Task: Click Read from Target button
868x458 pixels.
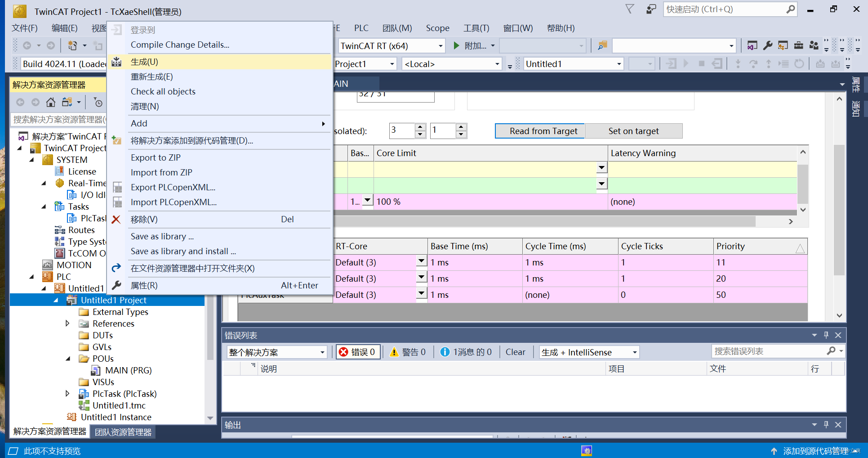Action: click(539, 131)
